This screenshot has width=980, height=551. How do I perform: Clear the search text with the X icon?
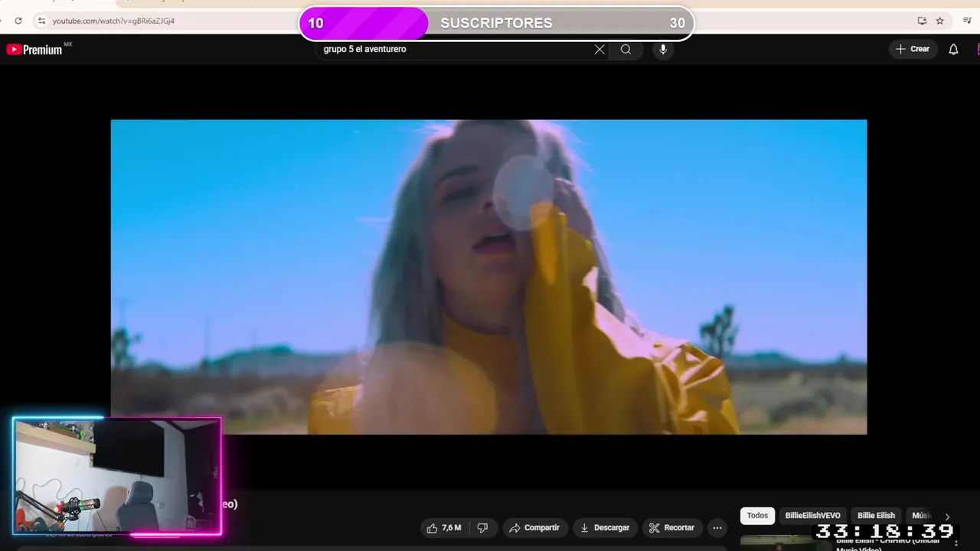599,49
